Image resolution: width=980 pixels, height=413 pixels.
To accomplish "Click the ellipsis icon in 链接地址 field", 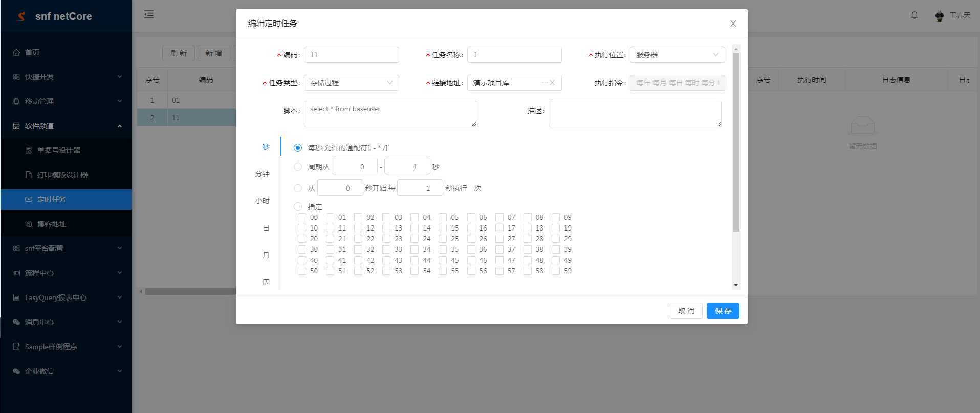I will pyautogui.click(x=544, y=83).
